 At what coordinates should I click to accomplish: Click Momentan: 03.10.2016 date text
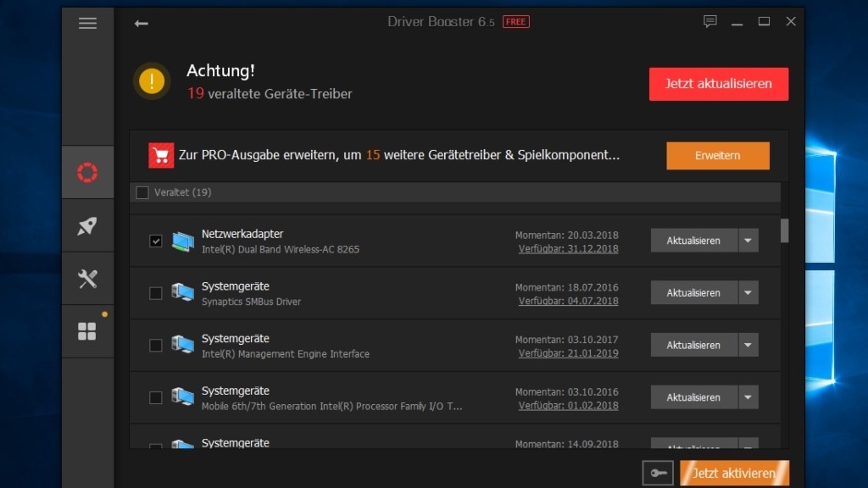click(566, 391)
